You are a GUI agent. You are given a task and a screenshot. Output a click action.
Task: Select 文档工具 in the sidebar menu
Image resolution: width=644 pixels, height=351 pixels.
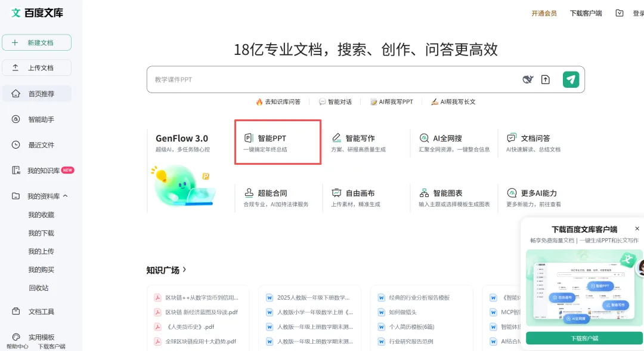[x=41, y=312]
